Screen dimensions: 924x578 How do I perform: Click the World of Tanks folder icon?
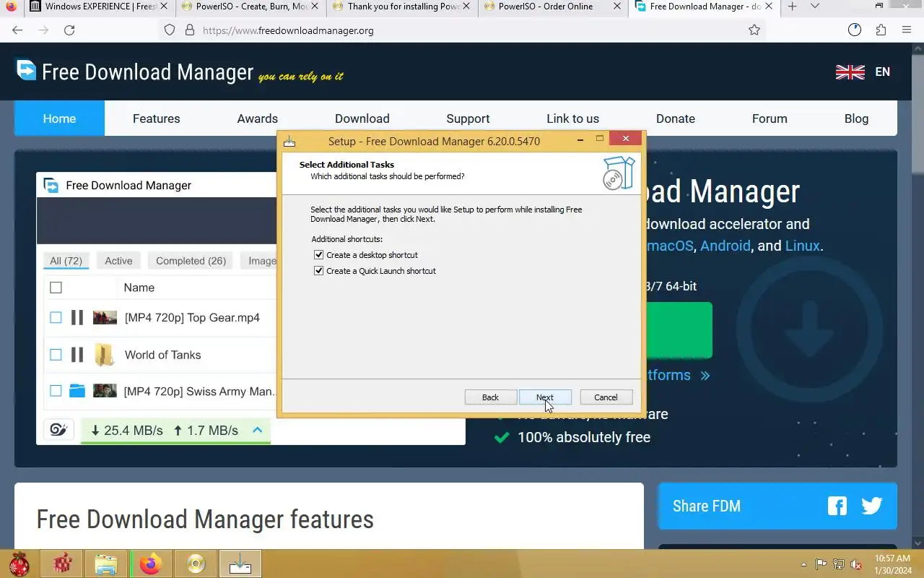[105, 355]
